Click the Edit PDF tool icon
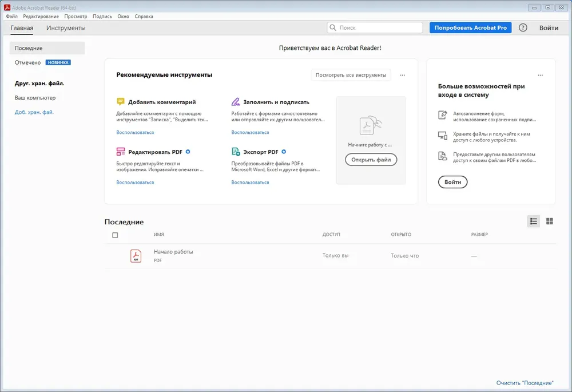 [120, 152]
